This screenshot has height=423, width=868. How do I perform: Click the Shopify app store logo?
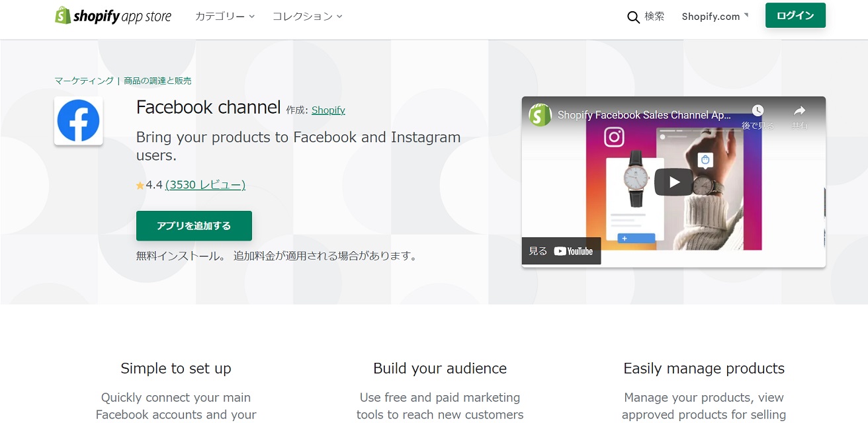113,17
